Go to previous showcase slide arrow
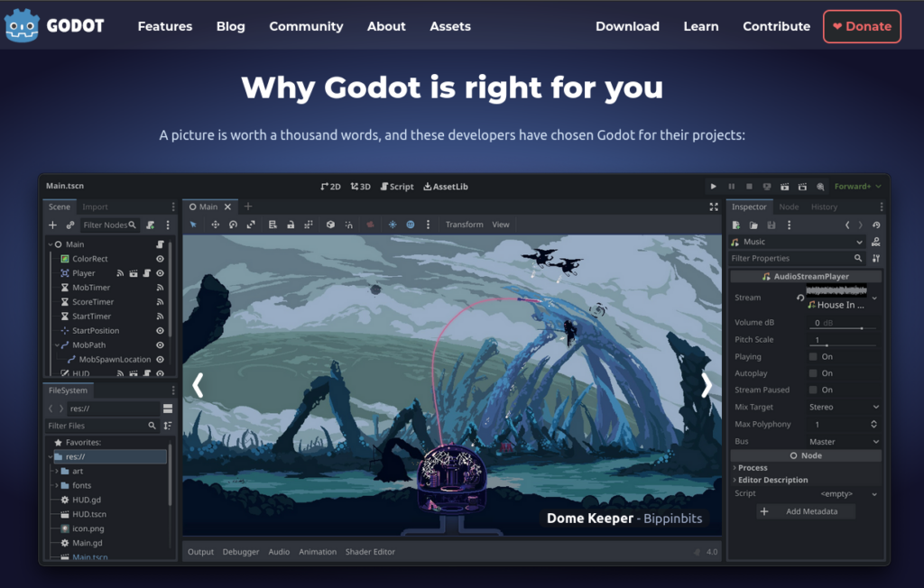The width and height of the screenshot is (924, 588). pos(198,385)
